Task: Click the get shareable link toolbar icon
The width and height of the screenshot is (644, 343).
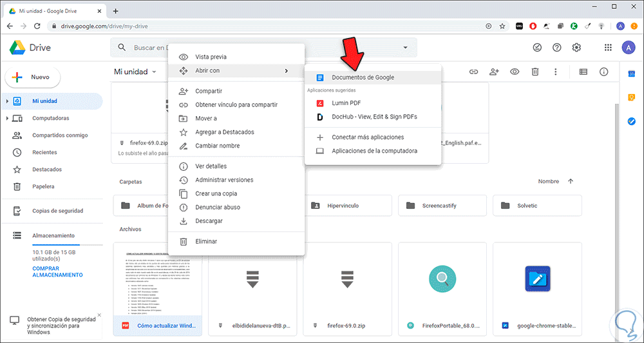Action: tap(474, 72)
